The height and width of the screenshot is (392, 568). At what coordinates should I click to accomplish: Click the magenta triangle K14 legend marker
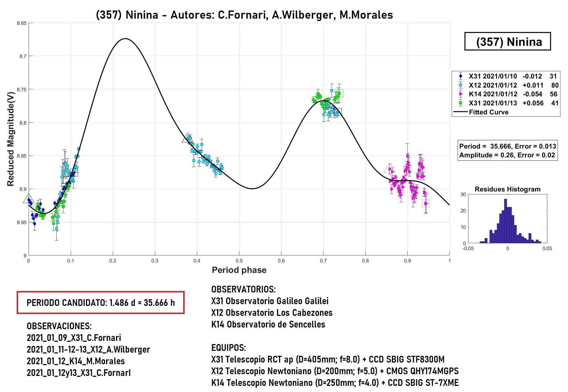[460, 94]
